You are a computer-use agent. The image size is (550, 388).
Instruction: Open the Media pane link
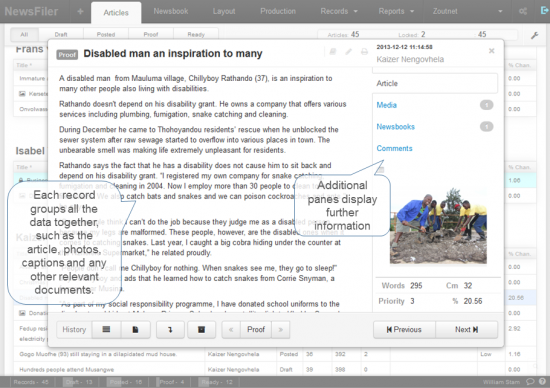[x=387, y=105]
